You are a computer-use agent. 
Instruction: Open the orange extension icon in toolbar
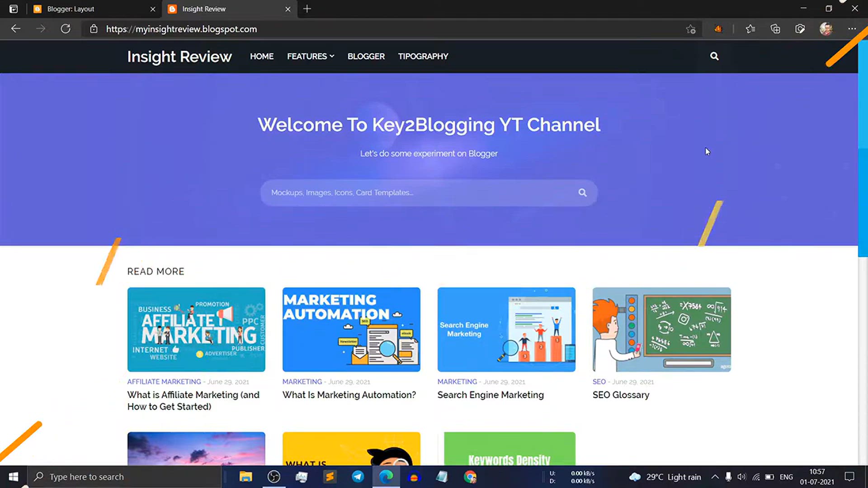718,29
